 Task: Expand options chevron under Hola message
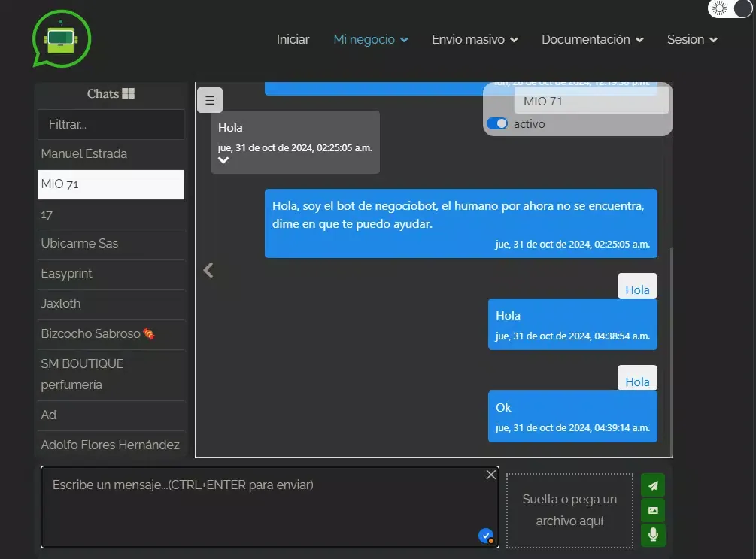(x=223, y=160)
